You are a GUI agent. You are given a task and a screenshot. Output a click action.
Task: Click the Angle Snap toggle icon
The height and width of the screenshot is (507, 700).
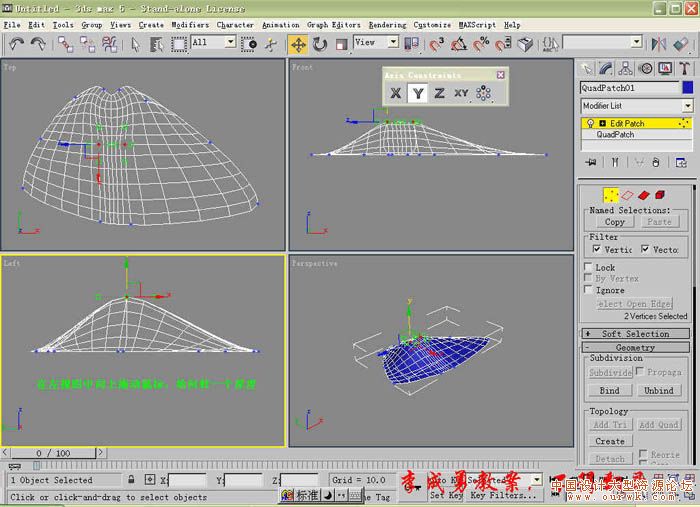(459, 44)
